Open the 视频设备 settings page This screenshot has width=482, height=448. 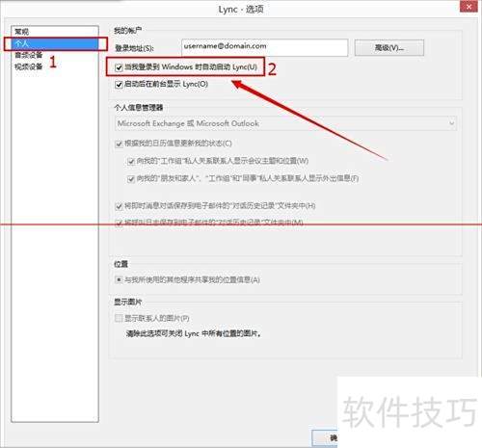[55, 66]
